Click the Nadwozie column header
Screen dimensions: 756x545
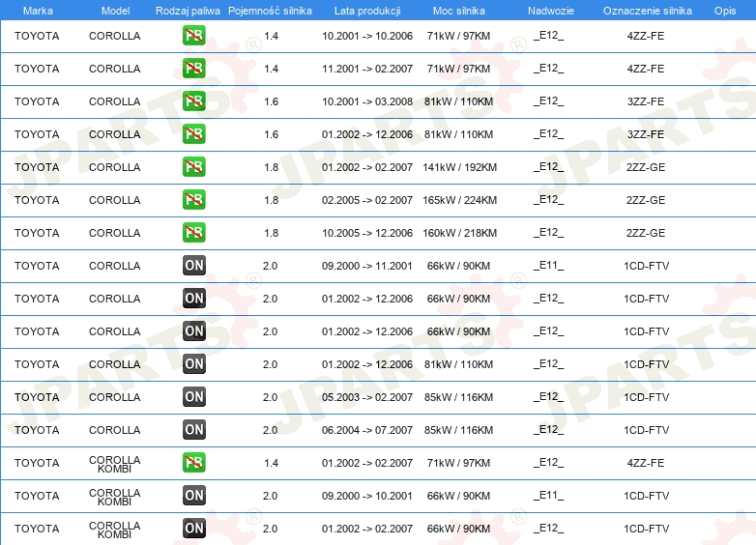pyautogui.click(x=551, y=11)
